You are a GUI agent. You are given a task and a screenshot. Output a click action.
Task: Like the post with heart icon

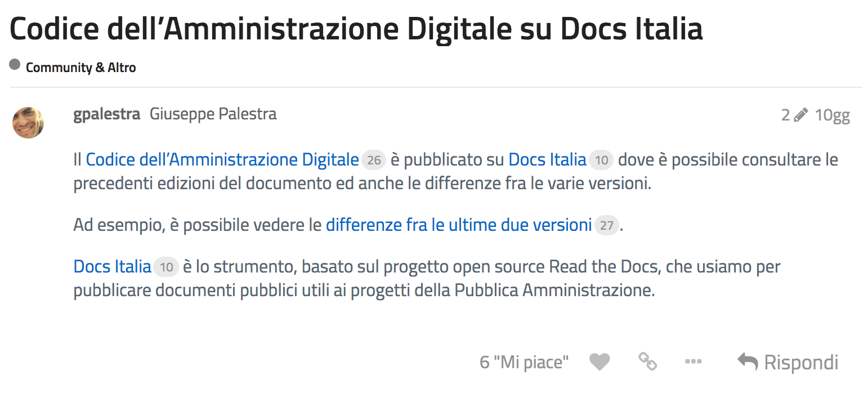coord(599,362)
